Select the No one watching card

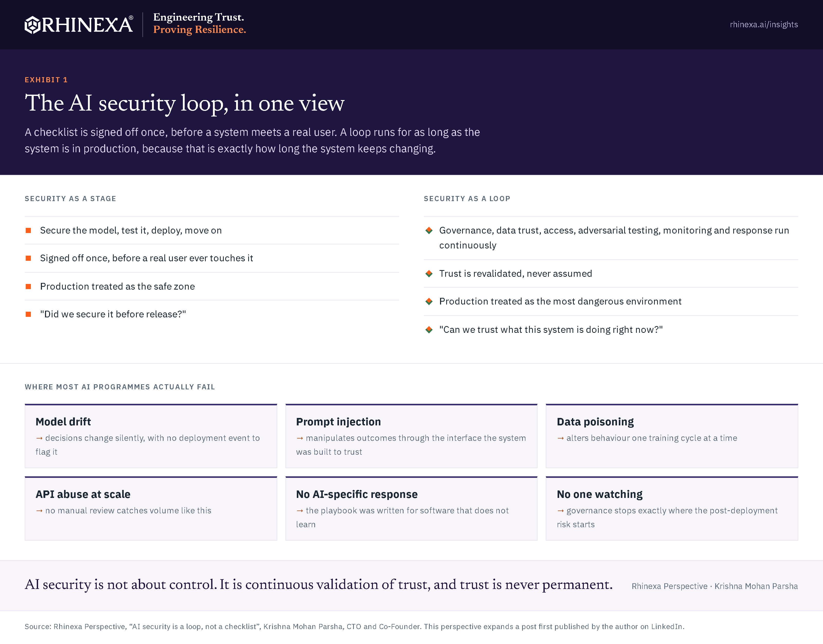[x=672, y=509]
